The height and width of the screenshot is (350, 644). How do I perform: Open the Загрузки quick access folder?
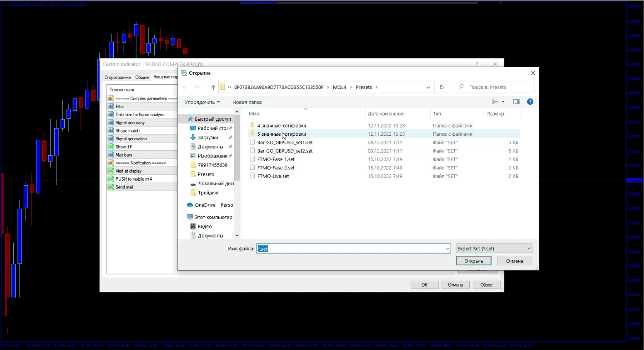(207, 137)
